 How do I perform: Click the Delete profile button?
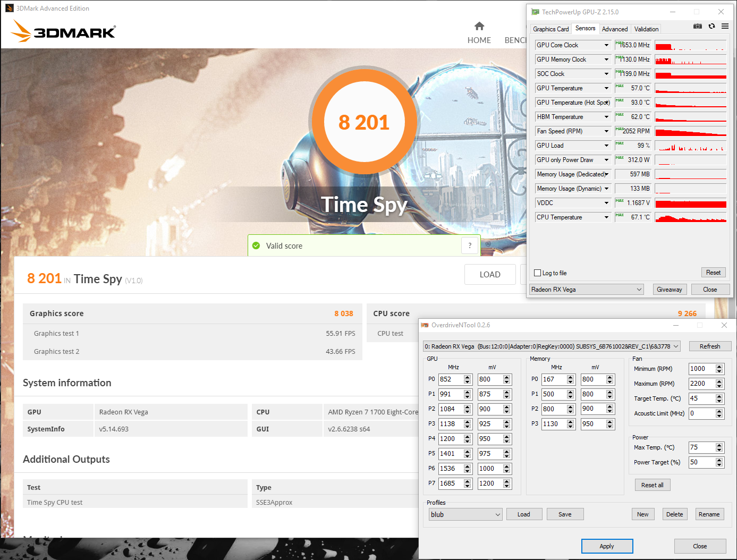pyautogui.click(x=675, y=514)
